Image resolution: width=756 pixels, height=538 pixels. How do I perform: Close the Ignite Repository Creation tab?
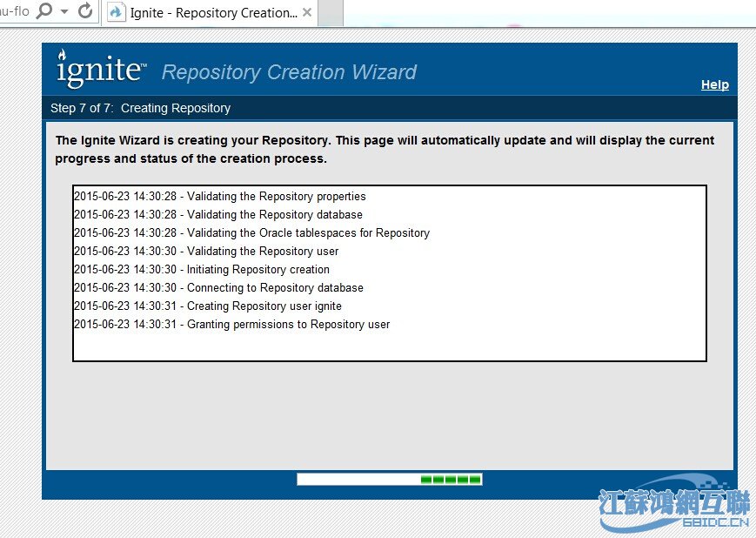pyautogui.click(x=306, y=13)
